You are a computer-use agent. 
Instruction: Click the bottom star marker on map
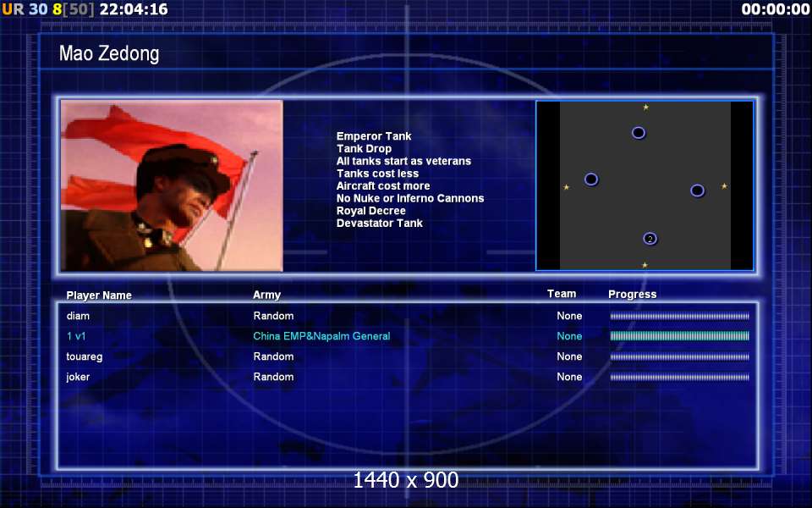(645, 265)
